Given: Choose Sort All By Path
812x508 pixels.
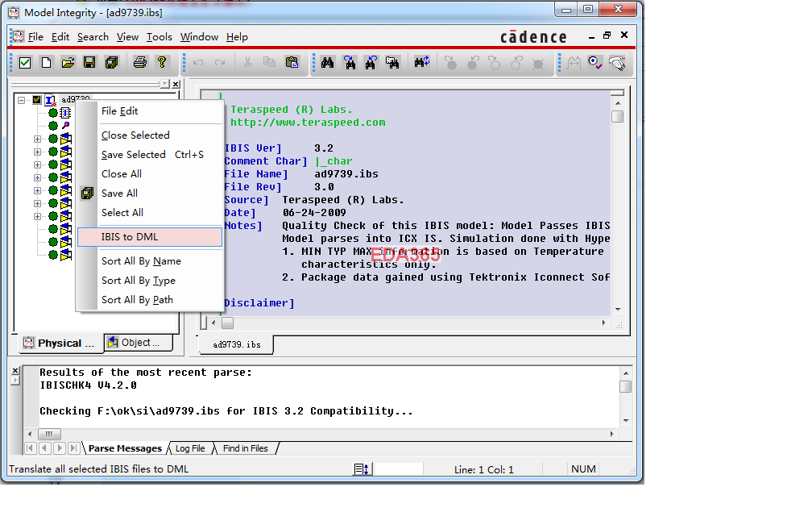Looking at the screenshot, I should pyautogui.click(x=150, y=300).
